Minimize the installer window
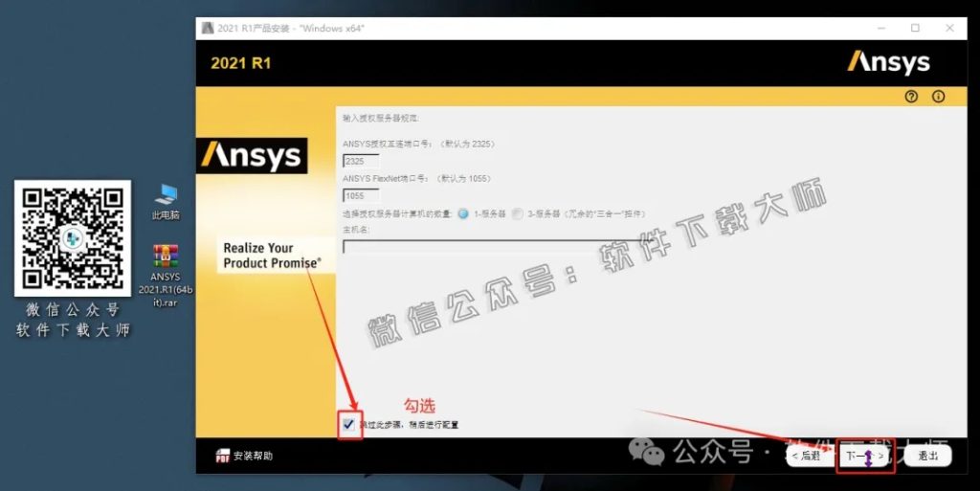980x491 pixels. 881,28
